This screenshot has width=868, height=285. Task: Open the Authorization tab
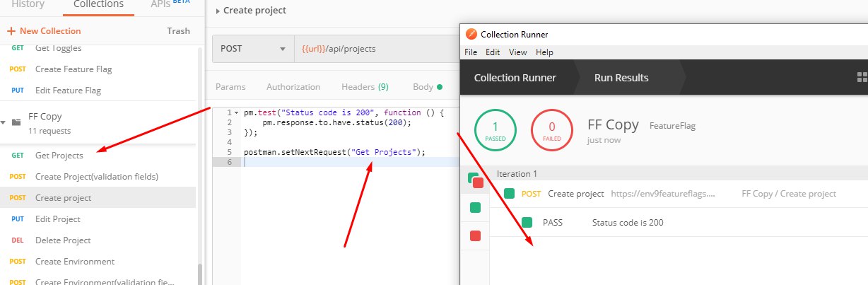(x=293, y=87)
